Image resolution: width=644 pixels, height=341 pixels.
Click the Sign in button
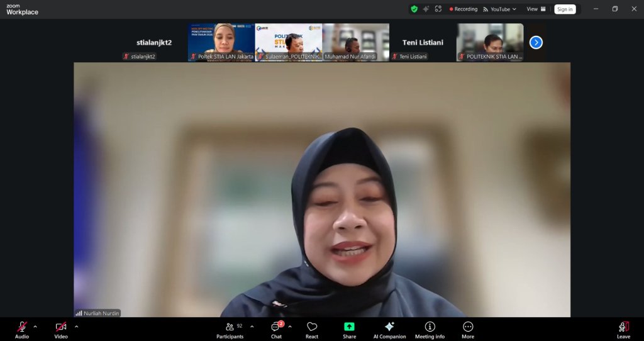565,9
